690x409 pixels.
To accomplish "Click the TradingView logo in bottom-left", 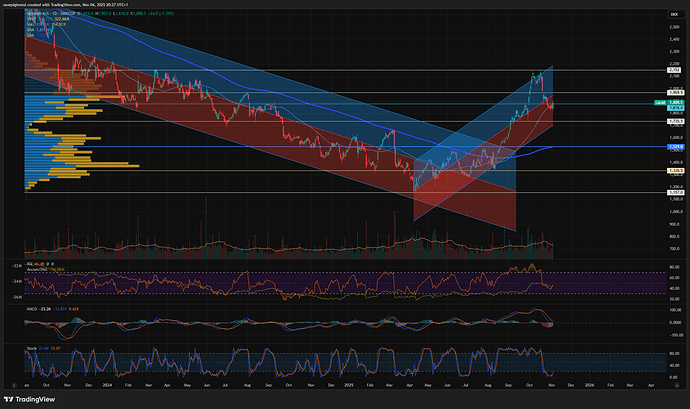I will click(x=38, y=396).
